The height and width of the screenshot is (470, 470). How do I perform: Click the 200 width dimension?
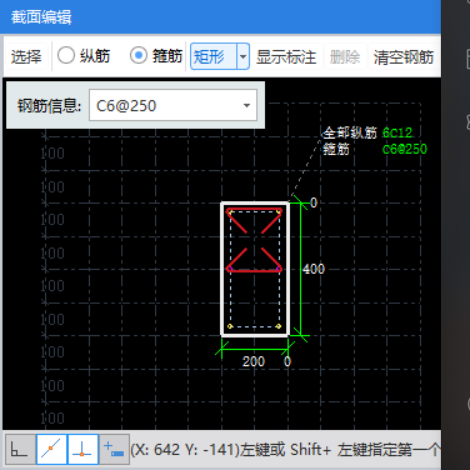point(253,361)
